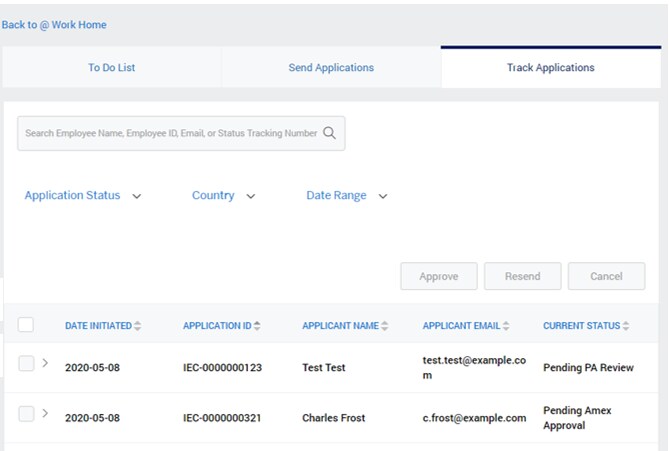Sort by Current Status column arrows
Image resolution: width=669 pixels, height=451 pixels.
pos(627,326)
